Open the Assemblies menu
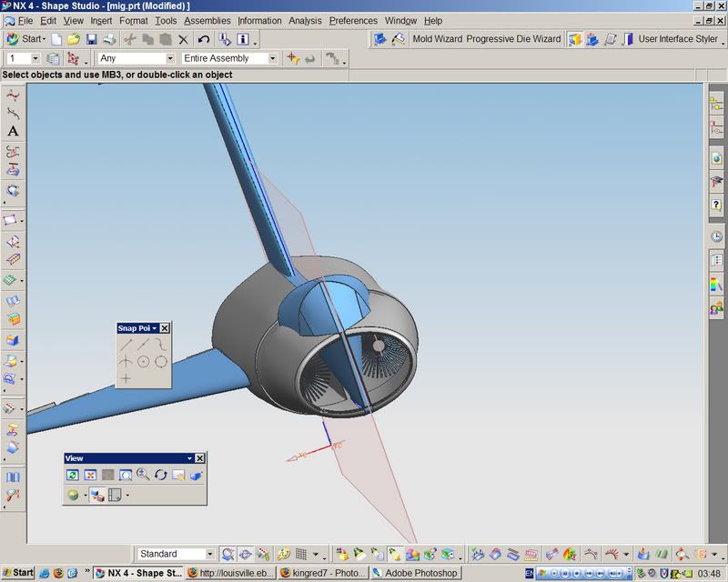The height and width of the screenshot is (582, 728). click(207, 20)
